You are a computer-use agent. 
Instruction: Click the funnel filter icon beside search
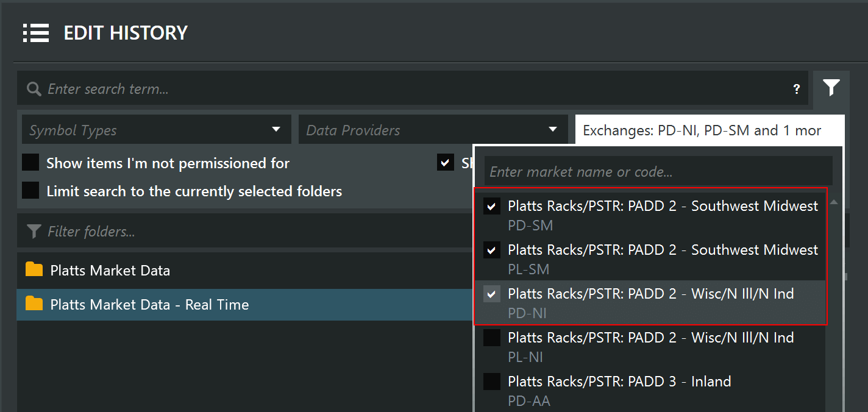pos(831,88)
